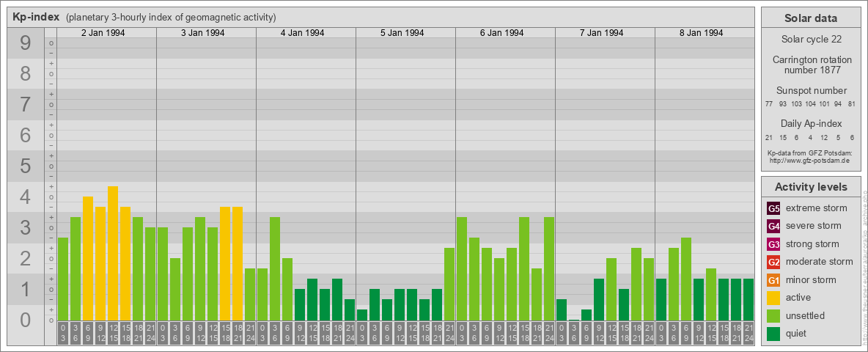Click the 12-15 hour label under 5 Jan 1994

(412, 333)
